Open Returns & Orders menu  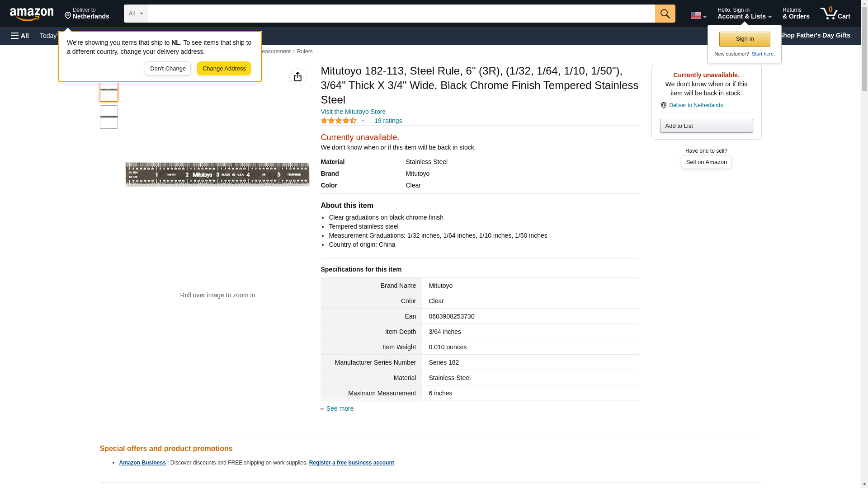click(796, 14)
